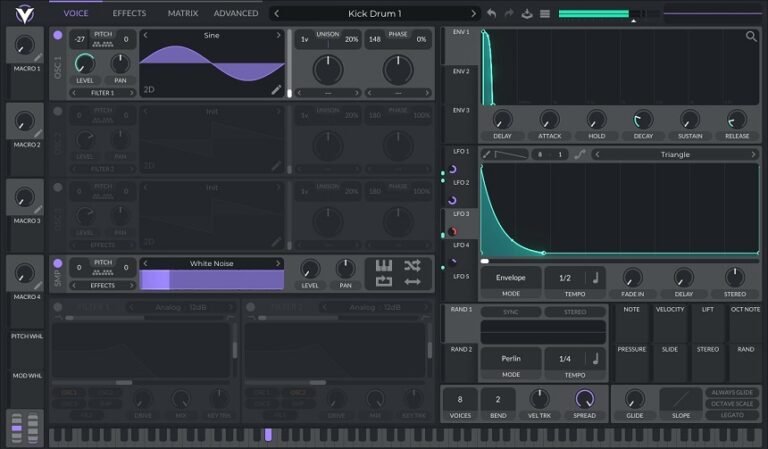Adjust the voice SPREAD knob

[584, 399]
